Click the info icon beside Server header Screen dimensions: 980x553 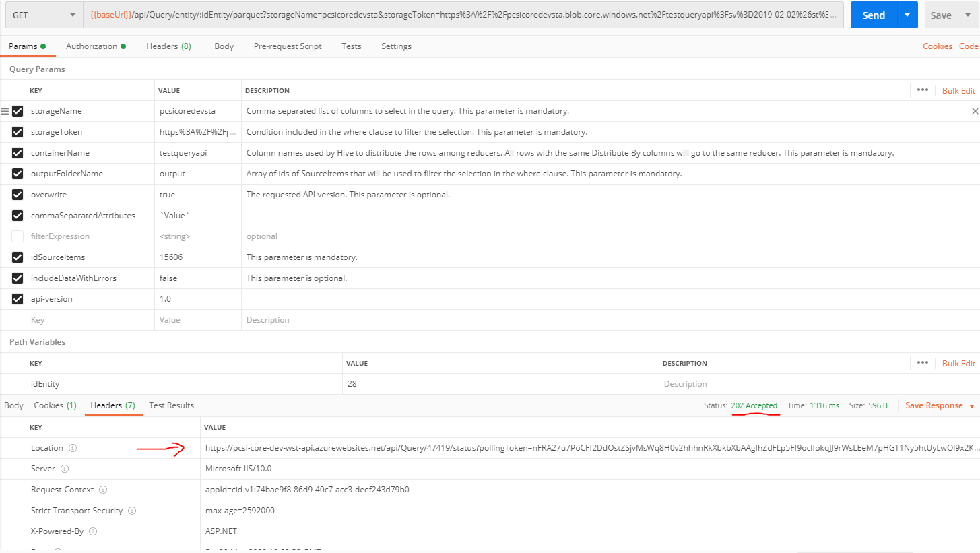coord(65,469)
